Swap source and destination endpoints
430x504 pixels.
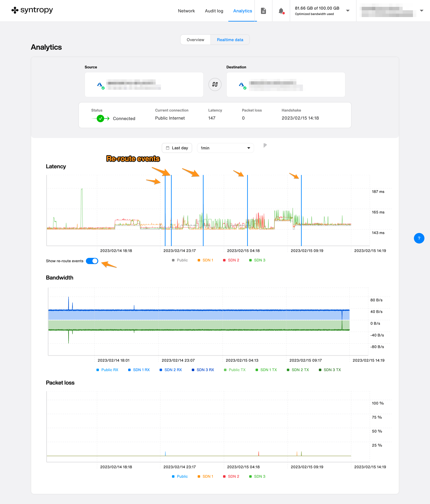(215, 84)
